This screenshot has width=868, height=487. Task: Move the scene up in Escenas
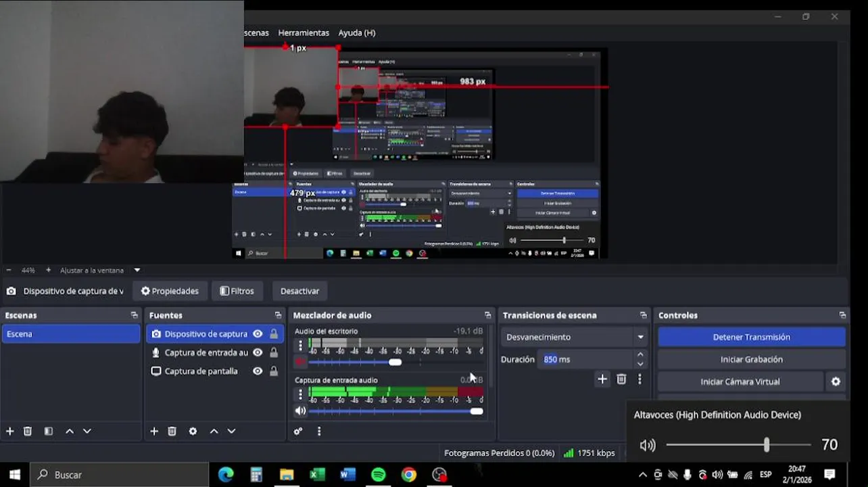(69, 432)
